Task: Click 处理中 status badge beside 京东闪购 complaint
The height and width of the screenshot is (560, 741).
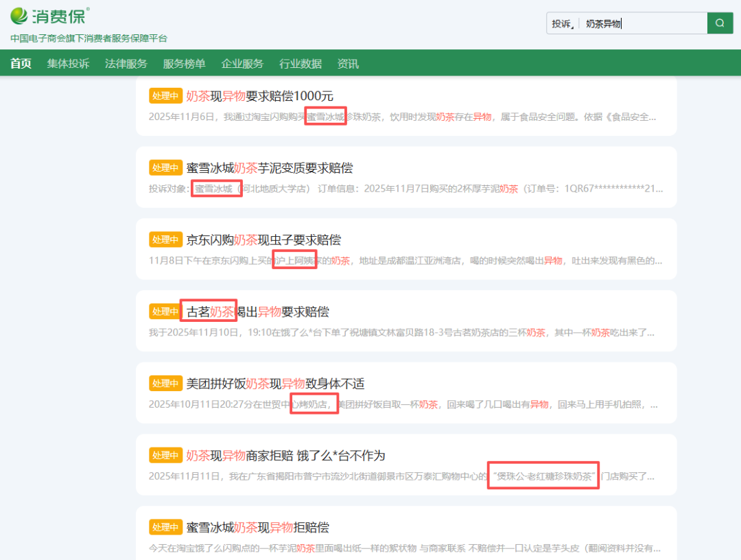Action: point(165,240)
